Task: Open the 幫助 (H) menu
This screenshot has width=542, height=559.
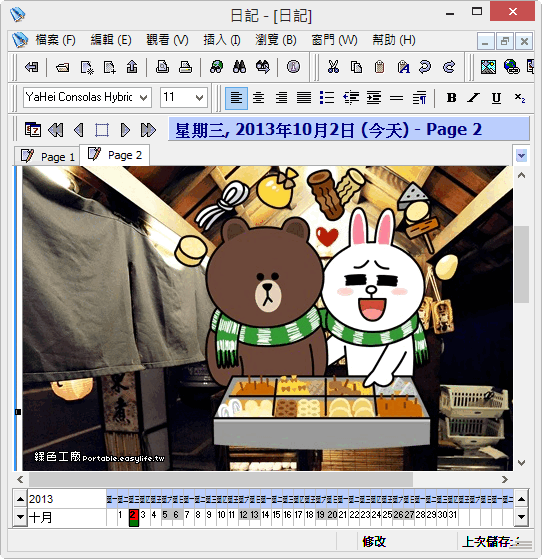Action: point(394,40)
